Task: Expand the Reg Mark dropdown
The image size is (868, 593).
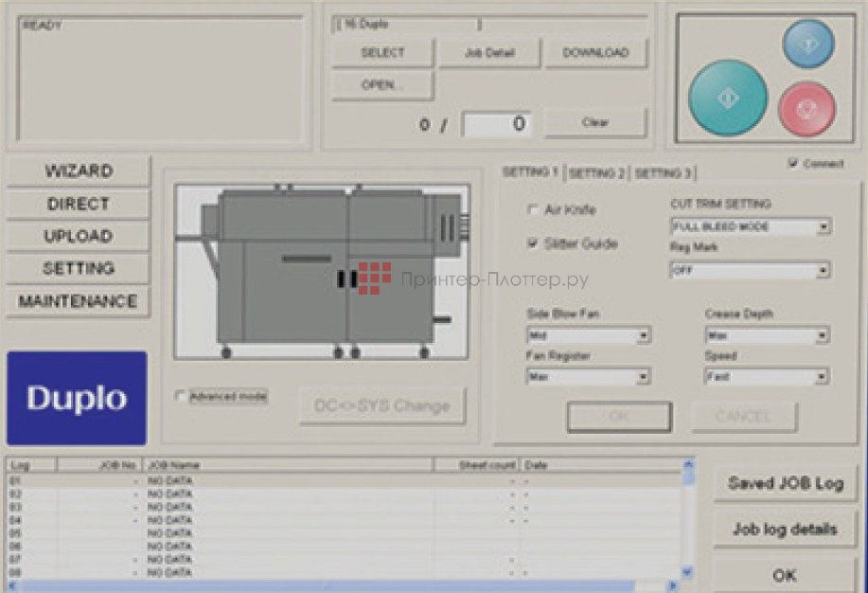Action: pyautogui.click(x=824, y=271)
